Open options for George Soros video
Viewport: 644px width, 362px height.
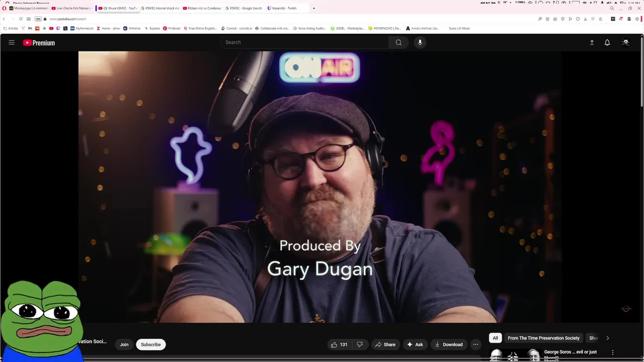[x=613, y=352]
